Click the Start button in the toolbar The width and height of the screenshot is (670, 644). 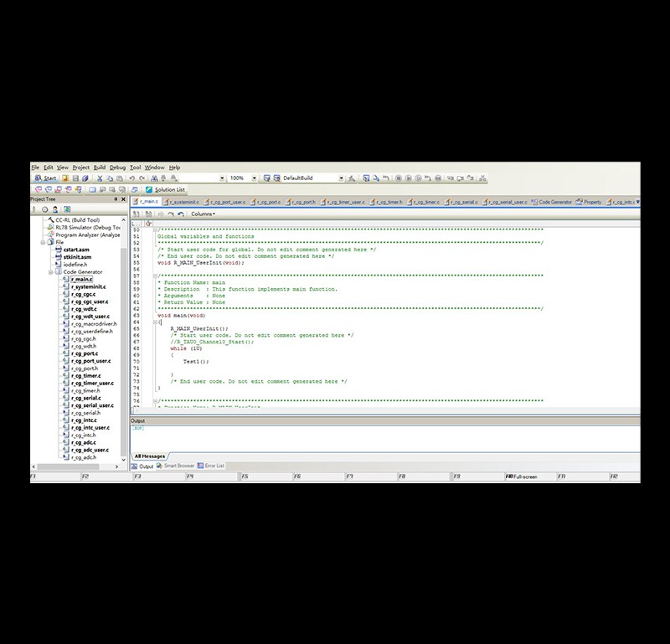click(45, 178)
